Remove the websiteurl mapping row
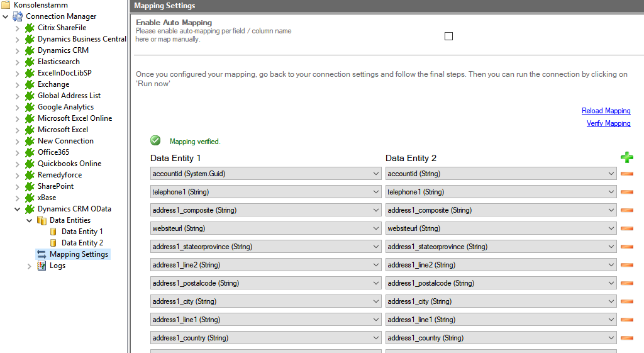The width and height of the screenshot is (644, 353). [626, 228]
